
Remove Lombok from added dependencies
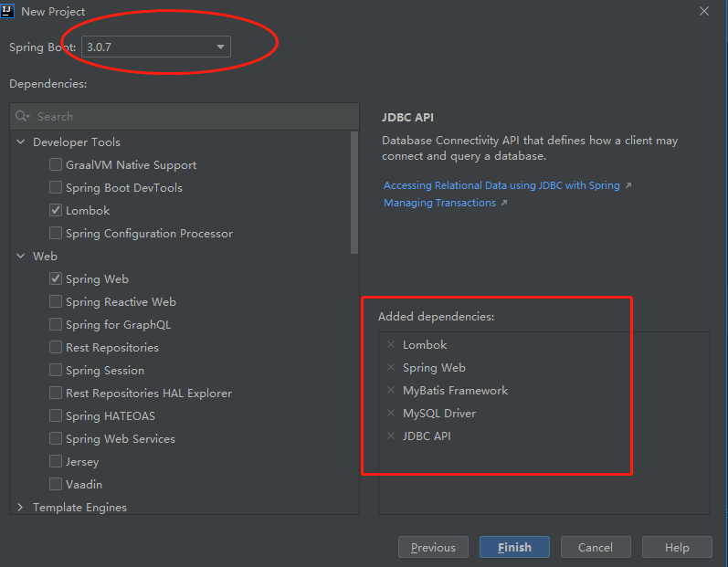[391, 345]
